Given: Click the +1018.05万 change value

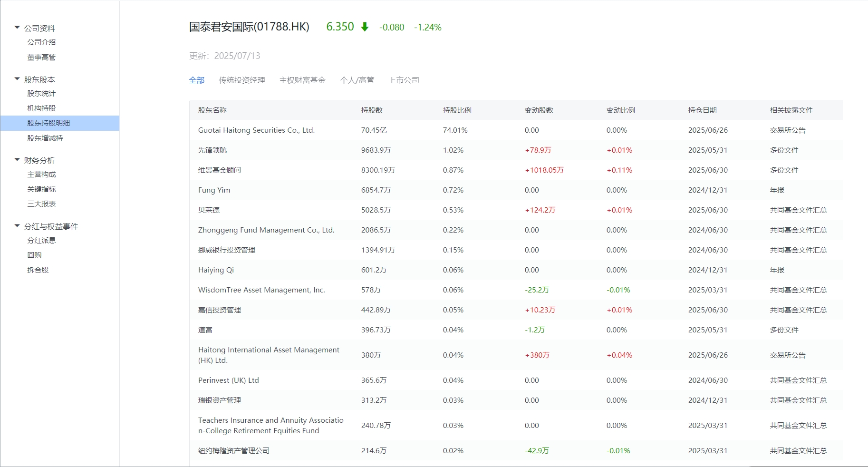Looking at the screenshot, I should (x=544, y=170).
